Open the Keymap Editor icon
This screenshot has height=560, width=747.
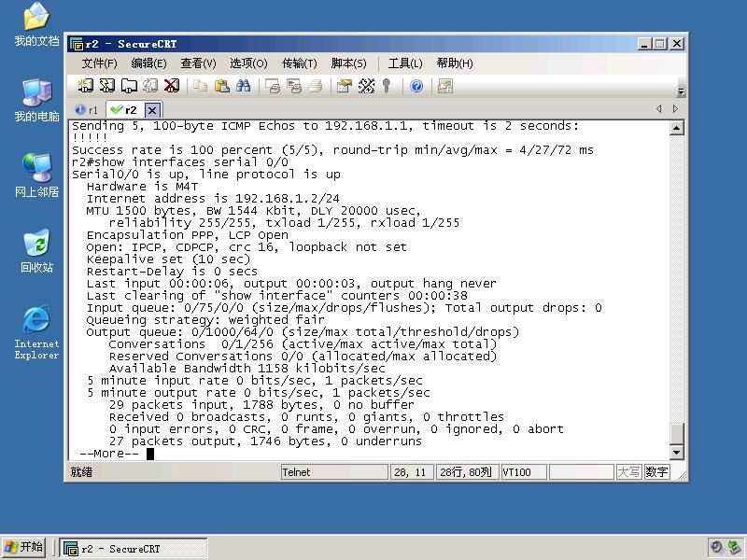[366, 86]
